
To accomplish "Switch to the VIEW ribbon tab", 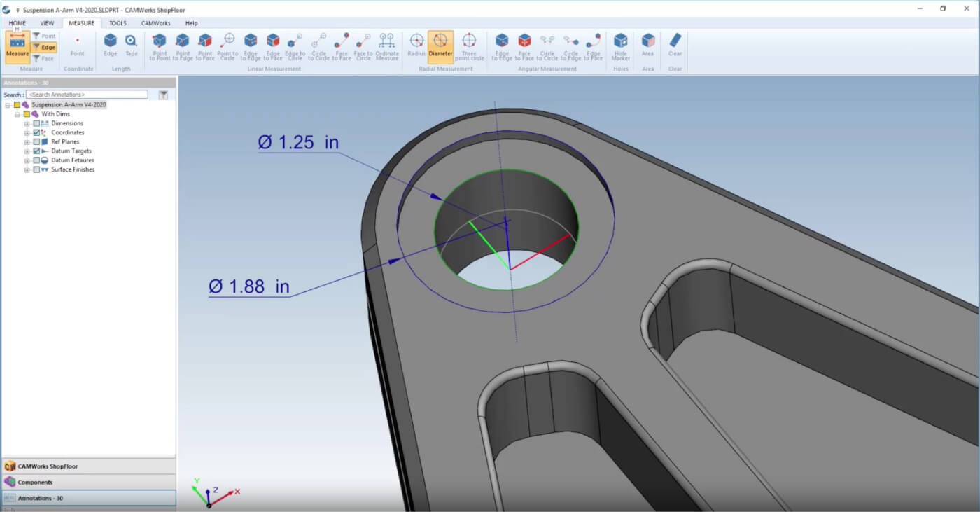I will (47, 23).
